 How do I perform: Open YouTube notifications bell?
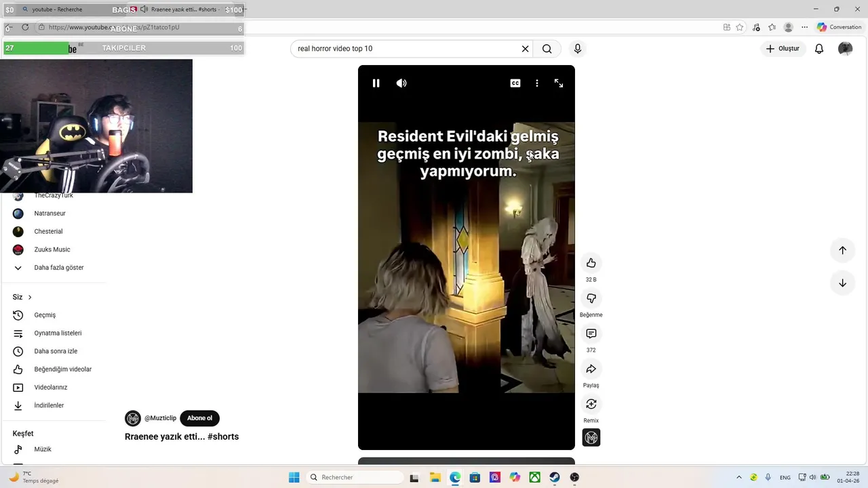pyautogui.click(x=819, y=49)
